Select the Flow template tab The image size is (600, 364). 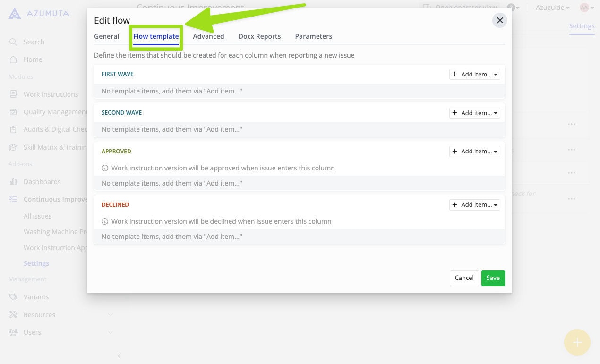[x=156, y=36]
